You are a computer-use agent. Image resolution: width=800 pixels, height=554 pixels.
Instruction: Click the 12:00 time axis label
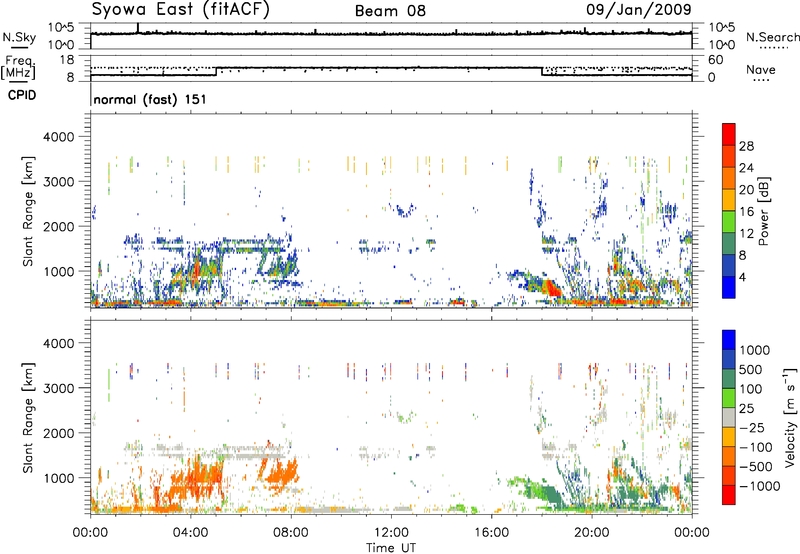391,533
